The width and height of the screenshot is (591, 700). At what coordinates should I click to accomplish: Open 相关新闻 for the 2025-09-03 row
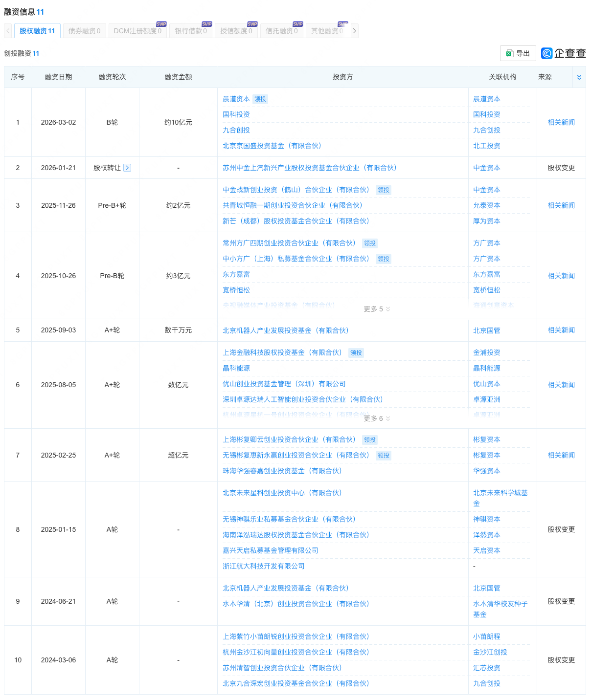[x=561, y=330]
